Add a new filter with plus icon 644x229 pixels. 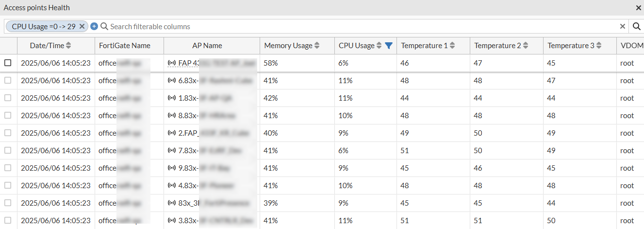(94, 26)
